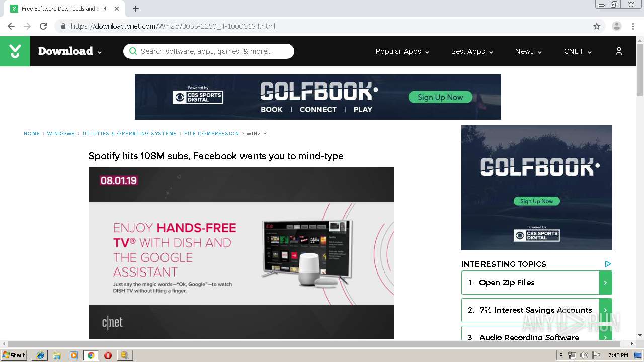
Task: Open a new tab with the plus button
Action: pyautogui.click(x=136, y=9)
